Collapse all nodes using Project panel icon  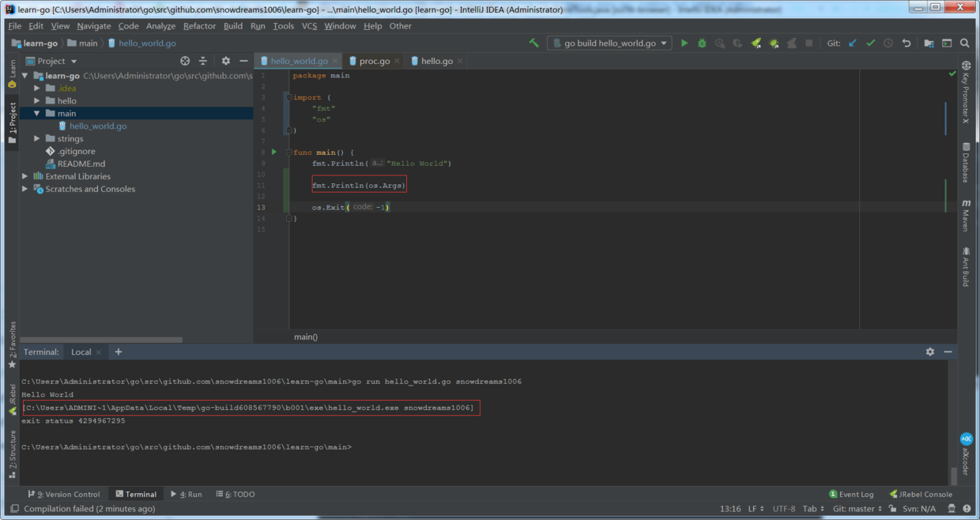click(203, 61)
